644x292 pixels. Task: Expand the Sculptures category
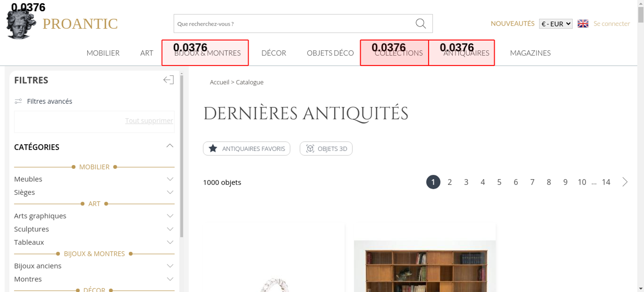[170, 229]
